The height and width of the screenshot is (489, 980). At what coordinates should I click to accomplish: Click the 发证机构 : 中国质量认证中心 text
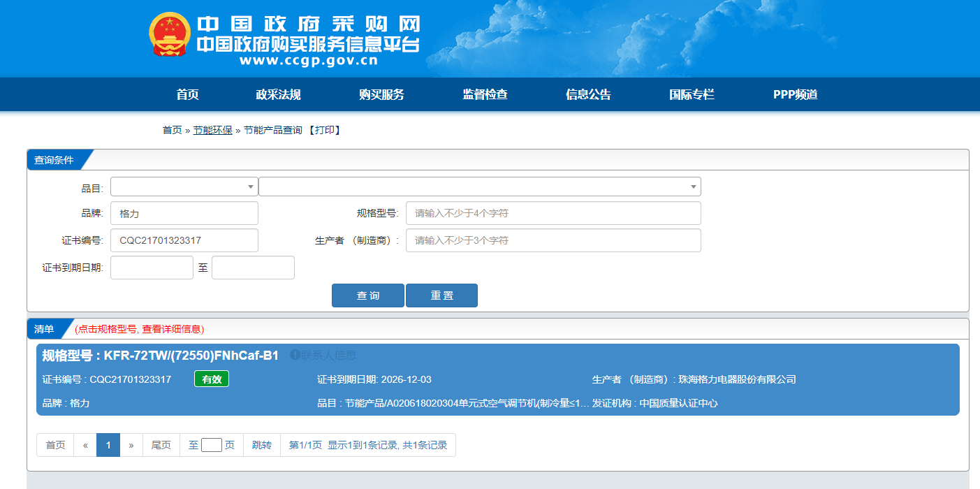(655, 403)
